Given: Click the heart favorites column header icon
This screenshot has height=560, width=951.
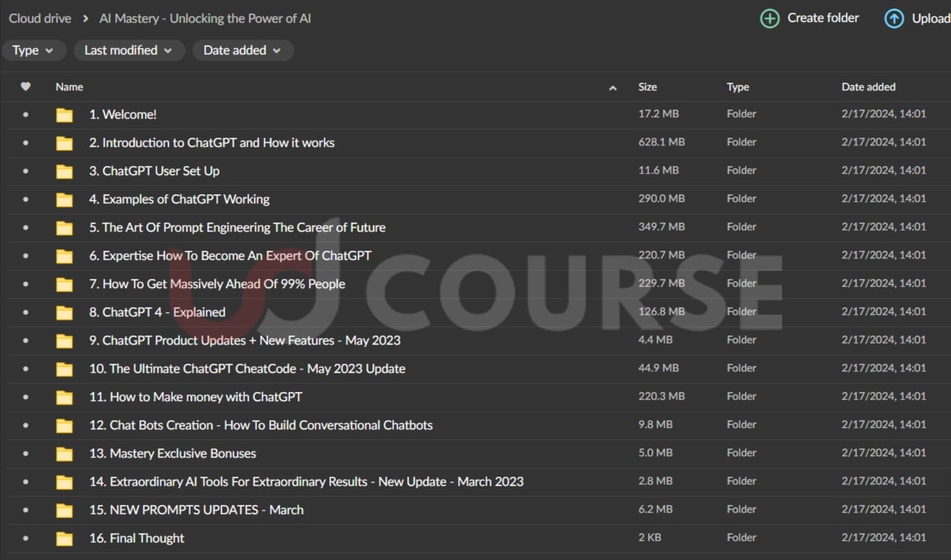Looking at the screenshot, I should coord(25,87).
